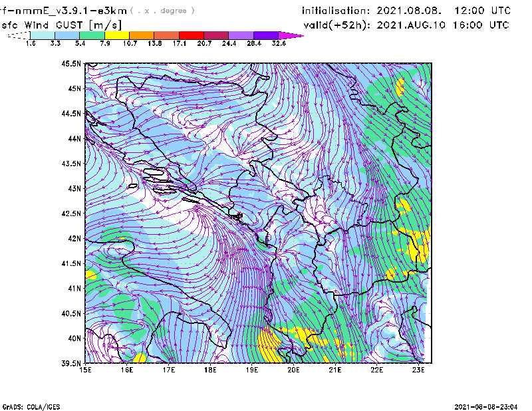Image resolution: width=532 pixels, height=411 pixels.
Task: Click the '16:00 UTC' valid time
Action: click(x=481, y=25)
